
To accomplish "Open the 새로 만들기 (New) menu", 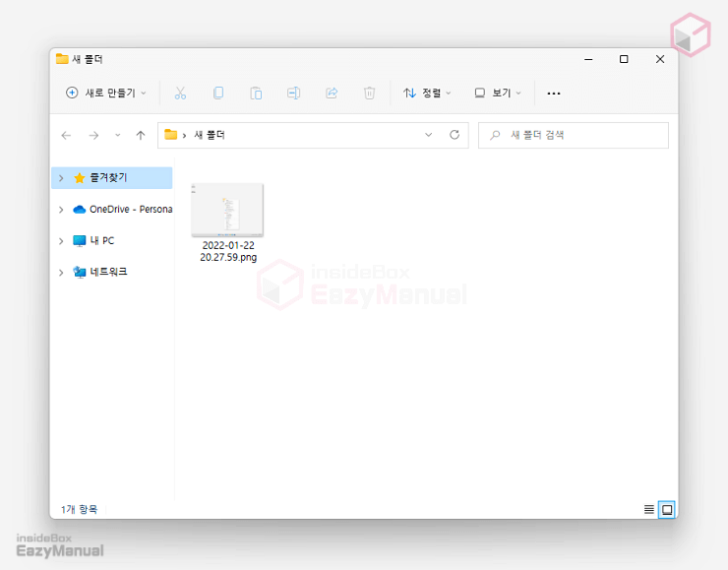I will tap(106, 93).
